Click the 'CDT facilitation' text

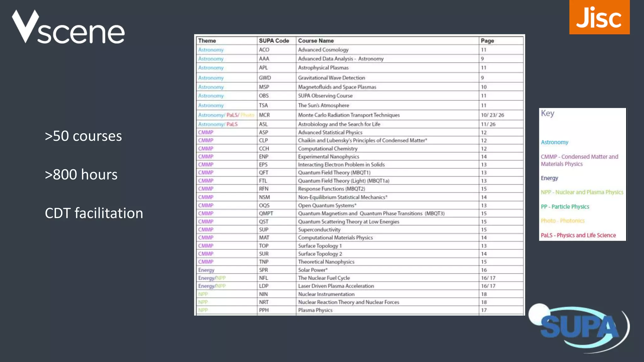point(94,213)
